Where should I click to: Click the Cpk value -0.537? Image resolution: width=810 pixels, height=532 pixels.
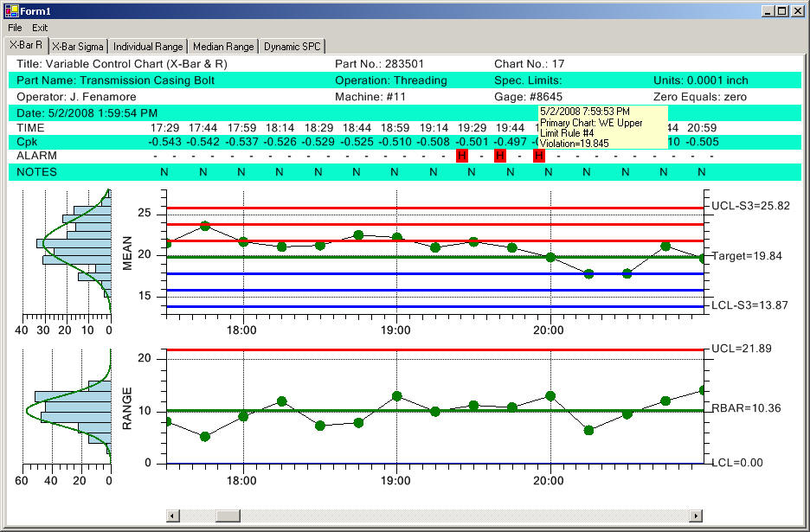(241, 142)
